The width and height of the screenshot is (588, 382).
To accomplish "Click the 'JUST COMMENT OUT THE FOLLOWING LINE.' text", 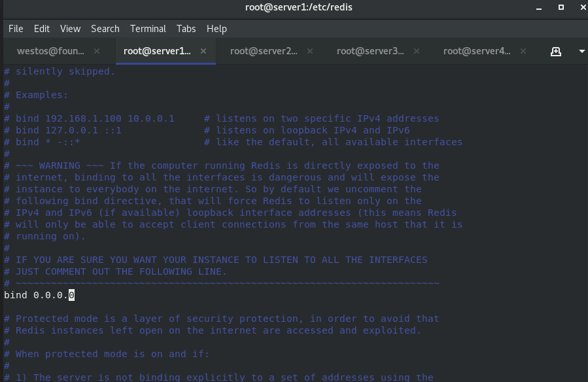I will click(x=121, y=271).
